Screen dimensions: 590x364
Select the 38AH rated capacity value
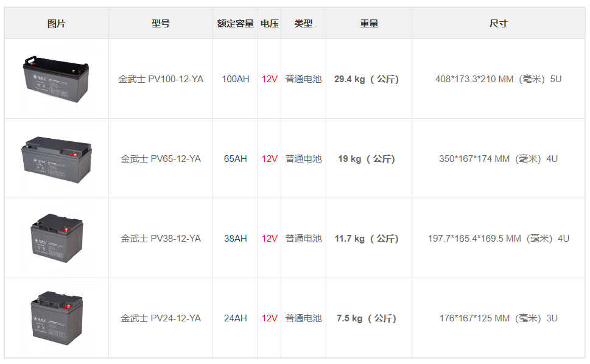tap(236, 239)
